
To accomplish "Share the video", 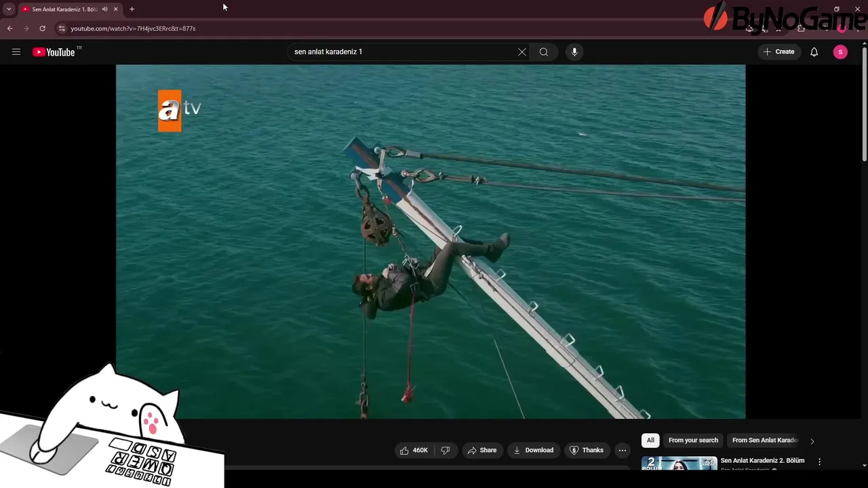I will pos(482,450).
